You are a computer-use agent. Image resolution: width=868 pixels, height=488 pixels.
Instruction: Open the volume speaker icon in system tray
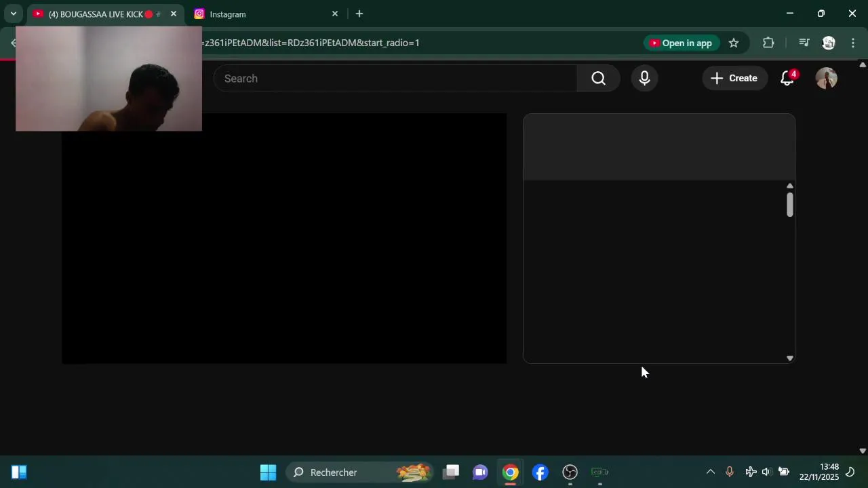(x=767, y=472)
